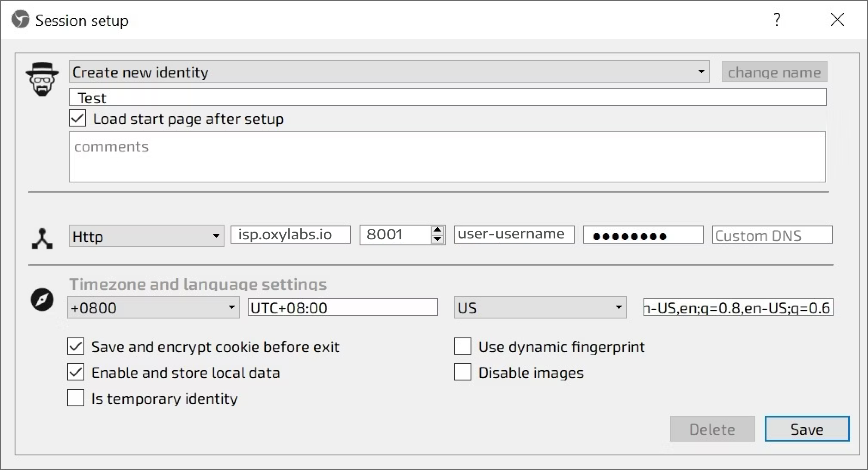Open help with the question mark icon

777,20
